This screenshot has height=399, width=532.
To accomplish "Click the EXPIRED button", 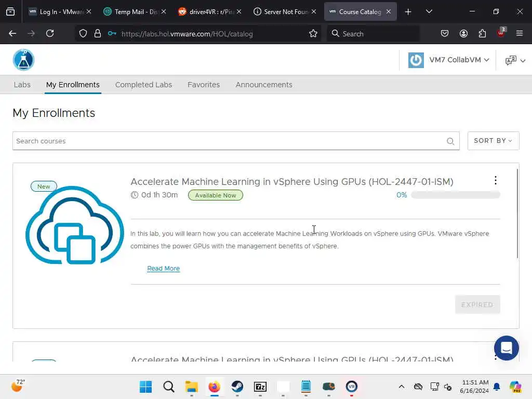I will (x=477, y=304).
